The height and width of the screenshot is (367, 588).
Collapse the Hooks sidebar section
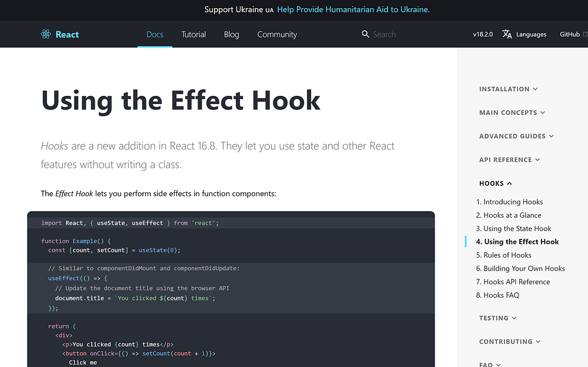495,183
